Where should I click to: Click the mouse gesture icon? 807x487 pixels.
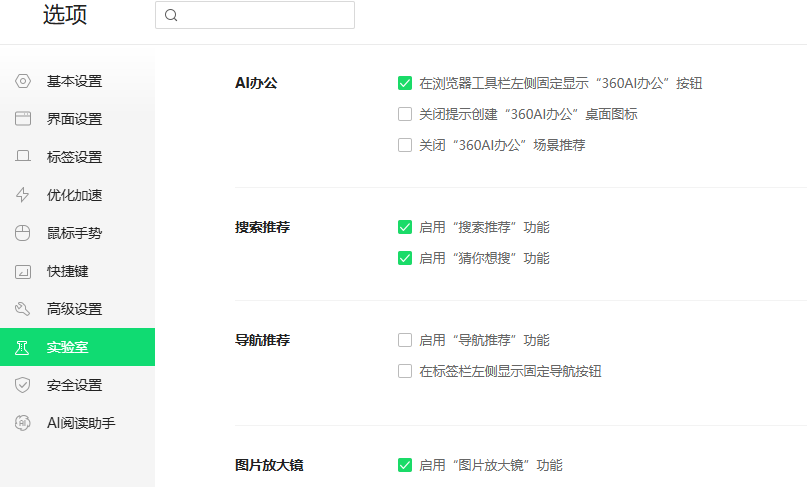pos(22,233)
